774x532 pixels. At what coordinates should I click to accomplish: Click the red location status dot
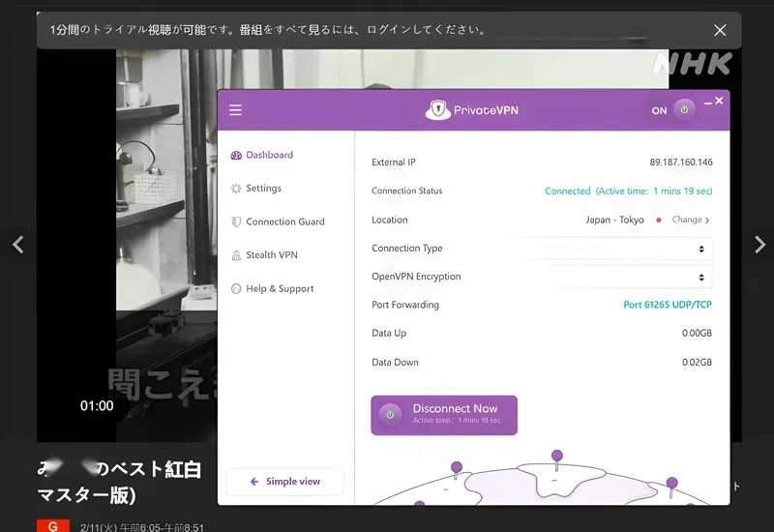[659, 221]
